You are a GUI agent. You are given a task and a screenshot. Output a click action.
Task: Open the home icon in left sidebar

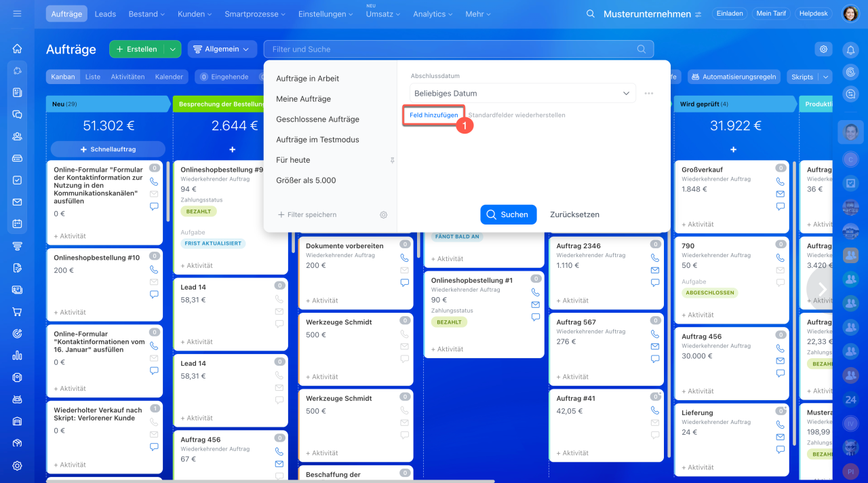[x=18, y=49]
